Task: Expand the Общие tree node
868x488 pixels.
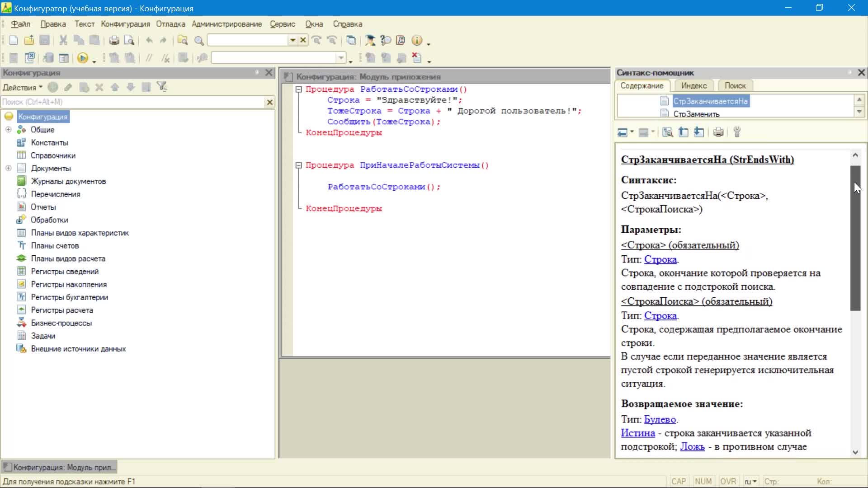Action: pyautogui.click(x=8, y=130)
